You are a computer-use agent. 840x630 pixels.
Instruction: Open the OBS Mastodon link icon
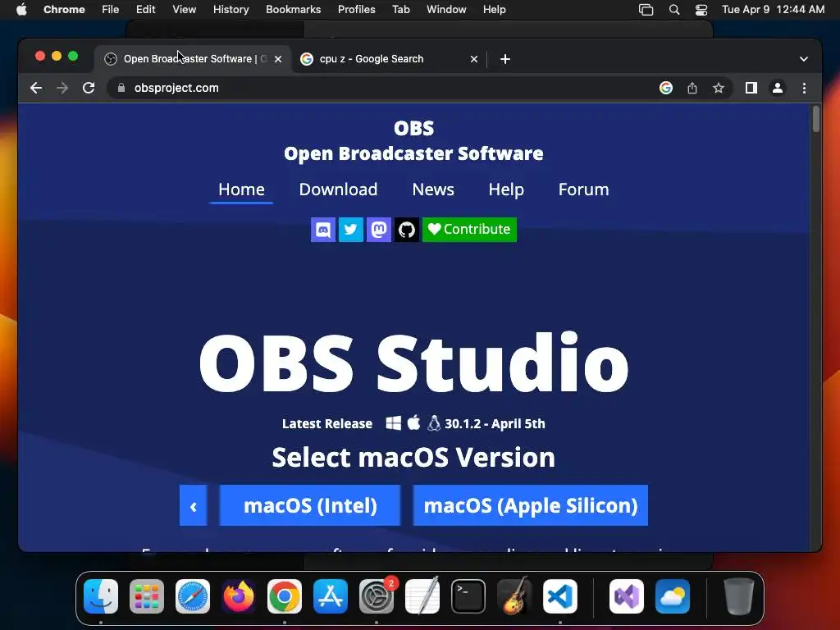tap(379, 230)
